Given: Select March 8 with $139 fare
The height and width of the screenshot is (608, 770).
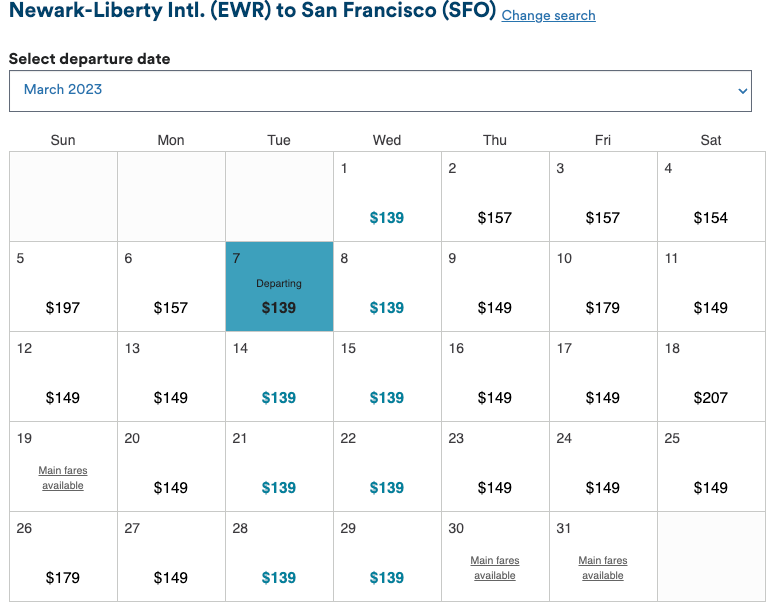Looking at the screenshot, I should (387, 286).
